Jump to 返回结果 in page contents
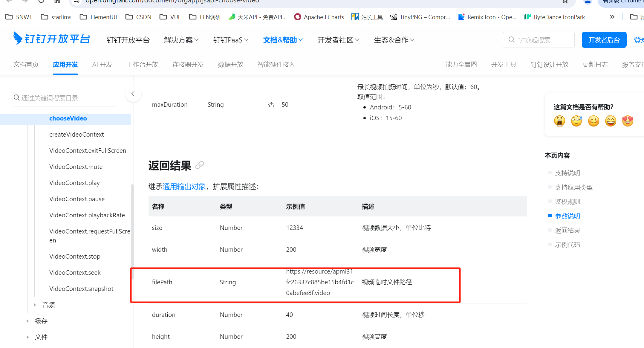The width and height of the screenshot is (644, 348). 567,230
